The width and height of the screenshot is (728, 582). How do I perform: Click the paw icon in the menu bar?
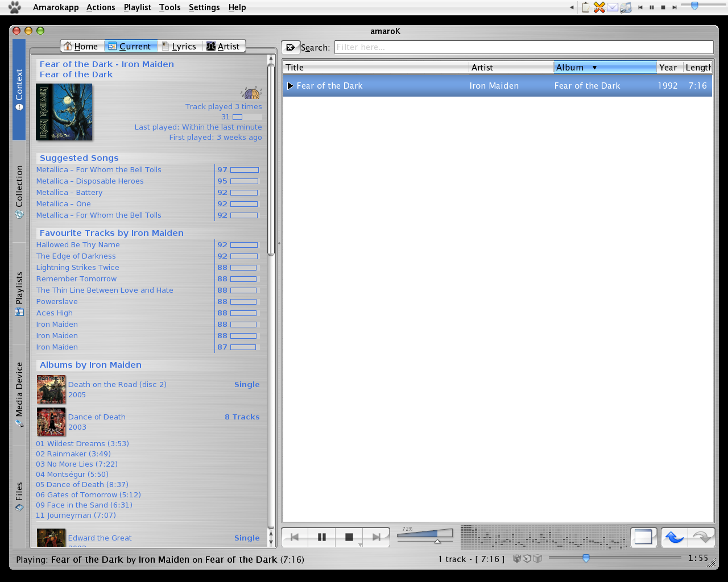click(x=14, y=7)
